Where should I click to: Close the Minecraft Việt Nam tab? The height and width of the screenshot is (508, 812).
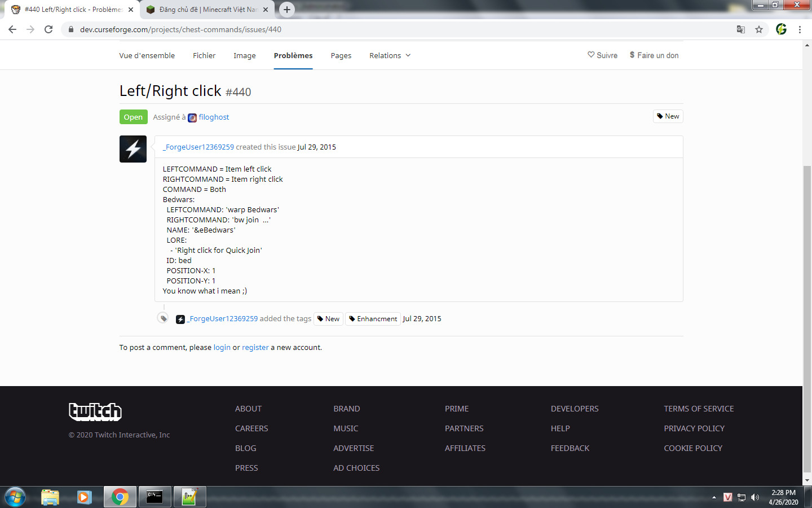(266, 10)
